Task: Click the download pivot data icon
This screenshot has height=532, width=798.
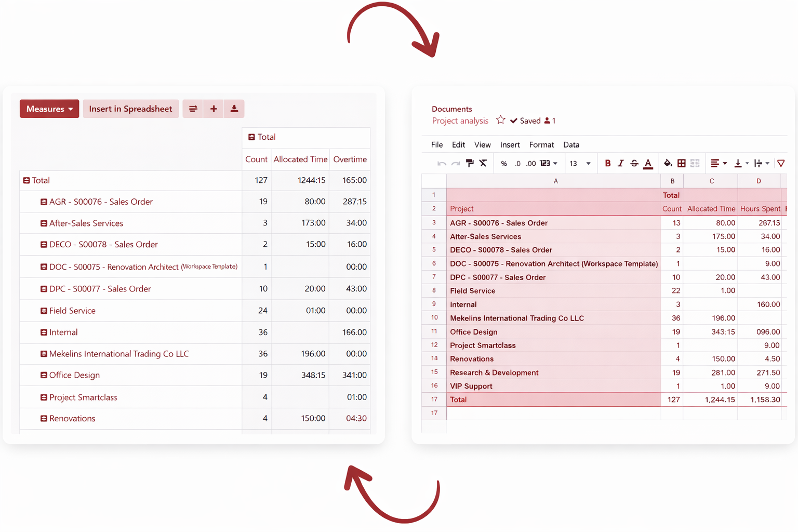Action: coord(234,109)
